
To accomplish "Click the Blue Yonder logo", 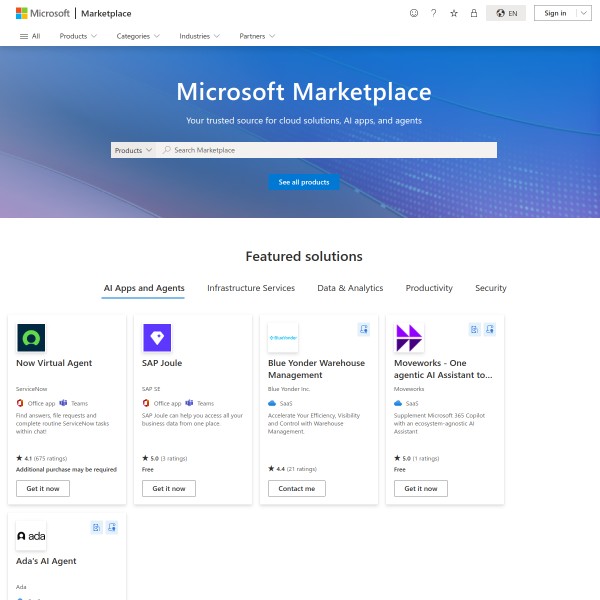I will pos(283,338).
